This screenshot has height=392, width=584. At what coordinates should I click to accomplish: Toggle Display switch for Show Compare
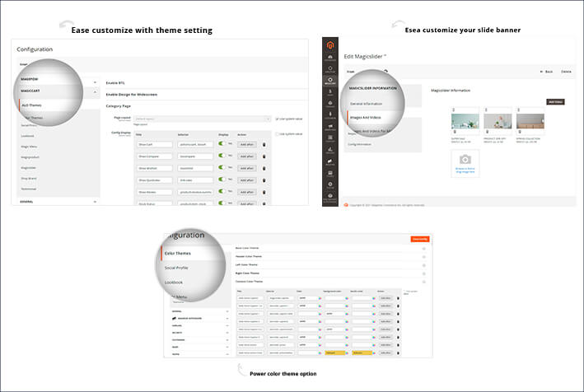[222, 155]
